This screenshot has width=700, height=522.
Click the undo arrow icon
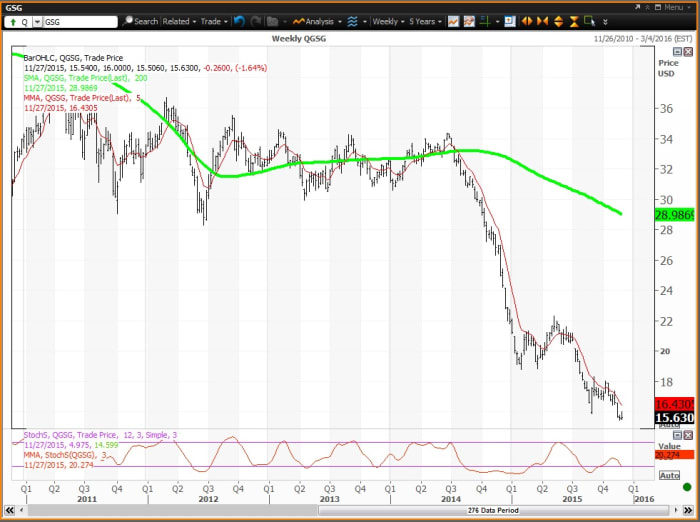(240, 21)
